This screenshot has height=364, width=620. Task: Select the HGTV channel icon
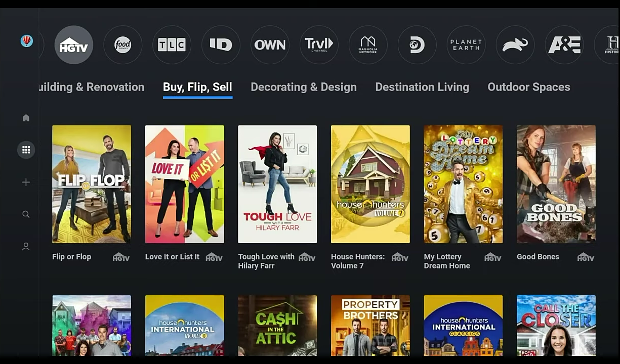[74, 45]
